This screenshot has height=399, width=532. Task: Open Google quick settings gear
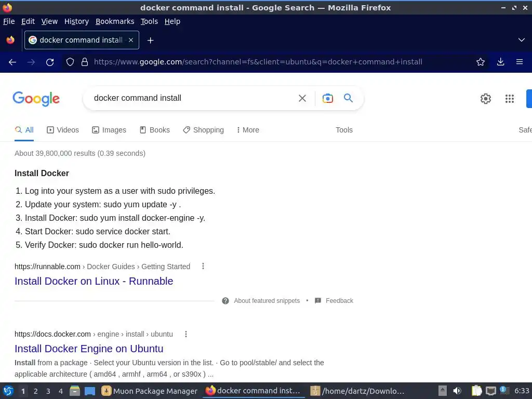pos(486,99)
